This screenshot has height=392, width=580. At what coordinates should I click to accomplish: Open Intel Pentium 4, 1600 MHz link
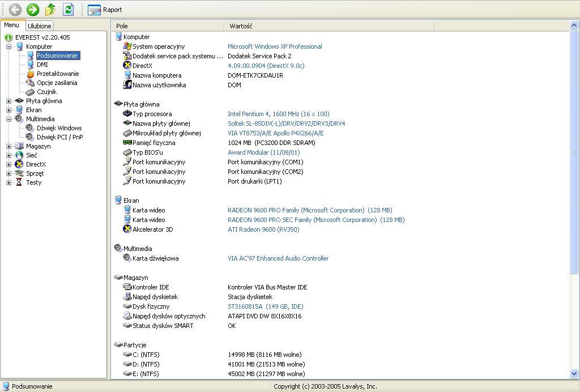click(x=279, y=114)
